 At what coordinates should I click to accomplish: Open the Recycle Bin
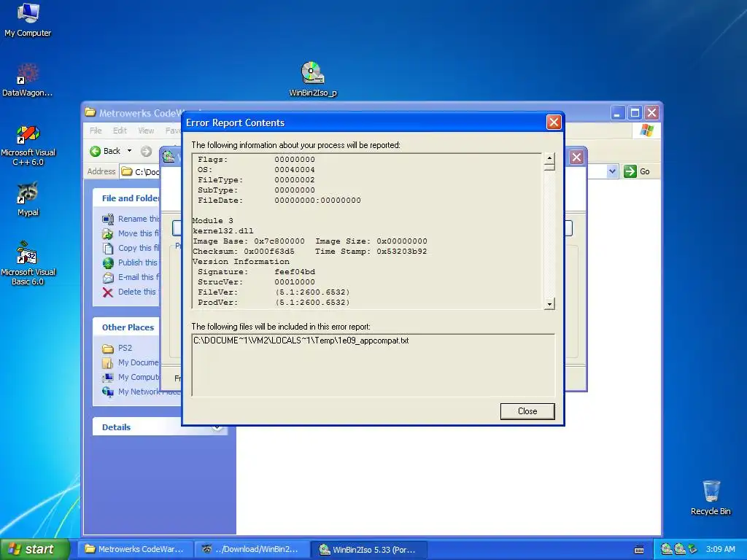tap(711, 498)
